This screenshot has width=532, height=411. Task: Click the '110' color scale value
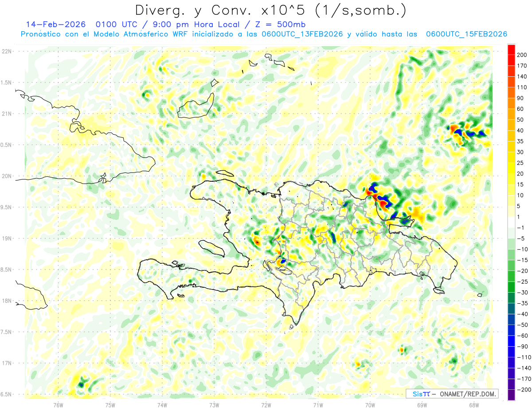click(x=522, y=87)
